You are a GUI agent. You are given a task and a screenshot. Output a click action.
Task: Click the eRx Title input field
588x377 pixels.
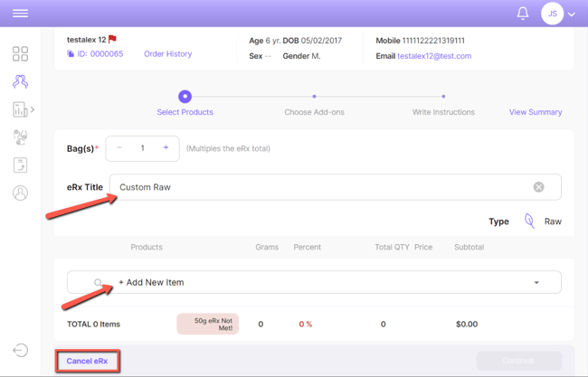point(317,187)
